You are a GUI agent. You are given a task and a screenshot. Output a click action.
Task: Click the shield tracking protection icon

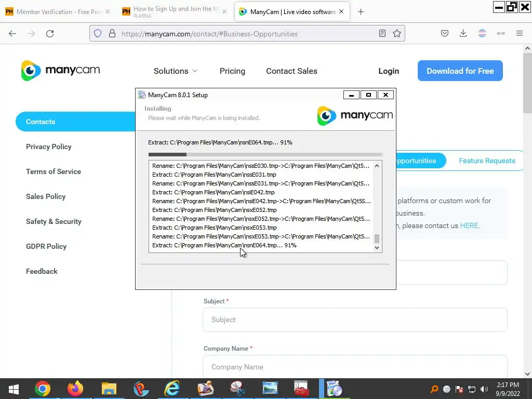click(98, 34)
